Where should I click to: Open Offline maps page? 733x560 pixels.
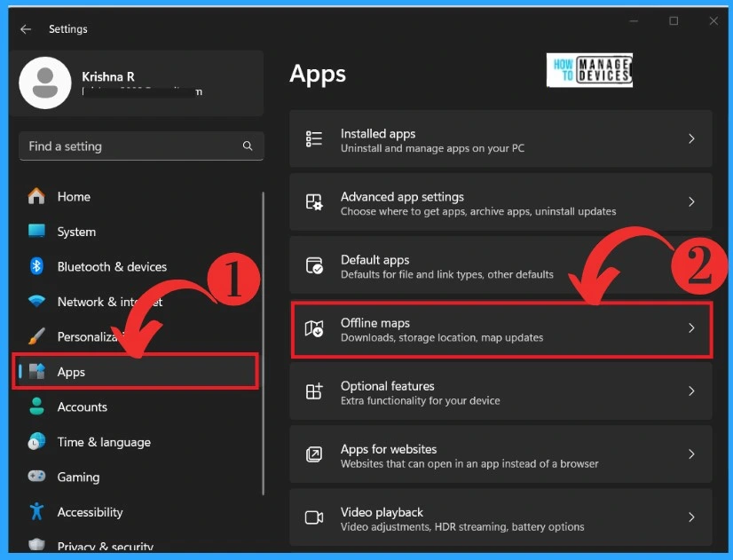(501, 329)
